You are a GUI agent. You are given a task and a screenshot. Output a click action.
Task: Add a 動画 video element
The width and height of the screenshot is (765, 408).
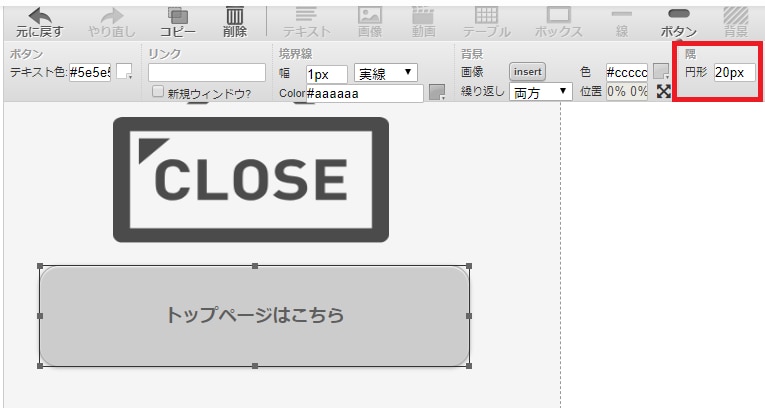(423, 23)
